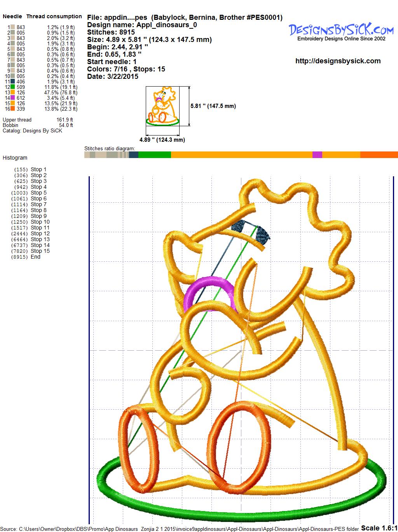Click the green segment in stitches ratio bar

coord(154,155)
